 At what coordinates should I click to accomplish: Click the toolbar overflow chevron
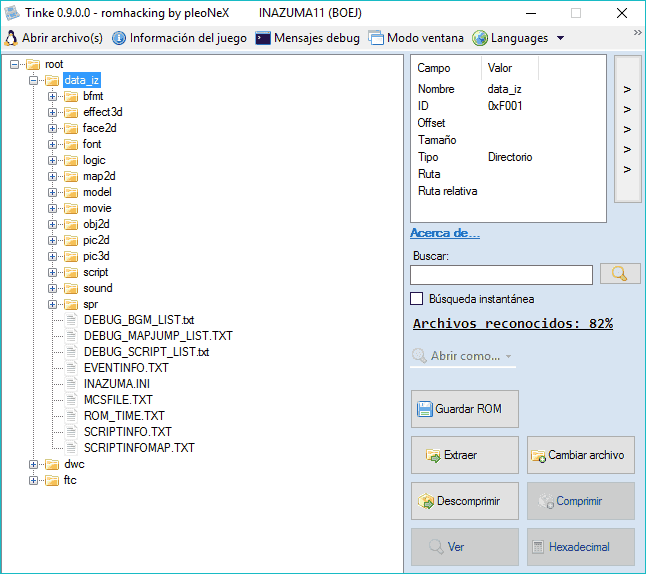click(x=637, y=33)
